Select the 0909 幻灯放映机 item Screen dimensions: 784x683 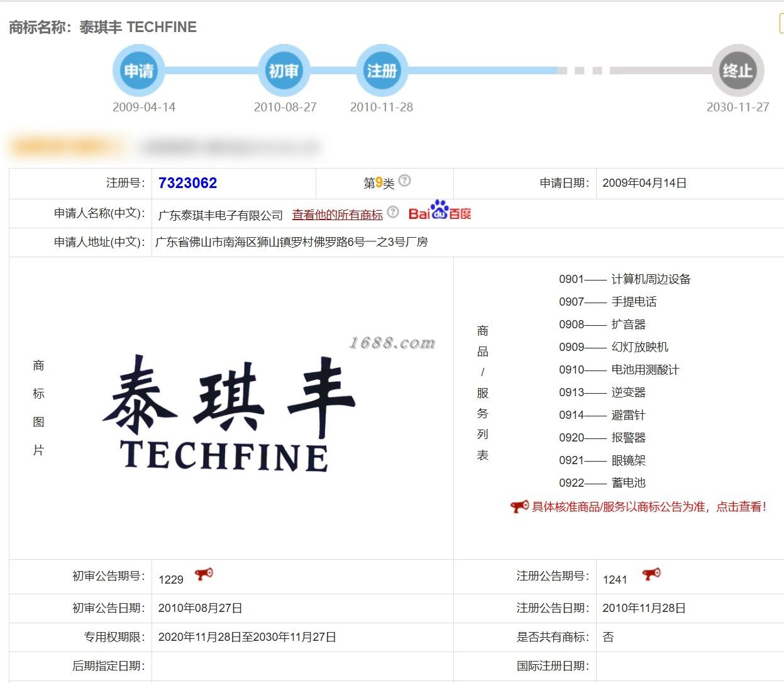614,347
